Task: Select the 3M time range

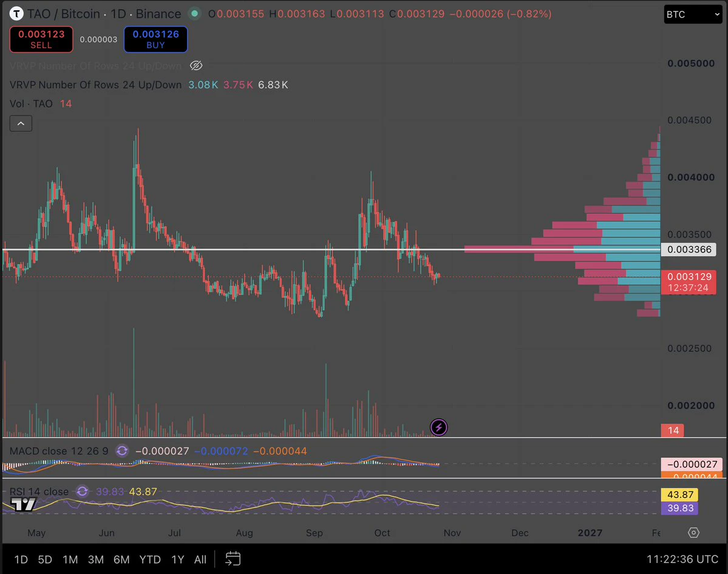Action: tap(96, 559)
